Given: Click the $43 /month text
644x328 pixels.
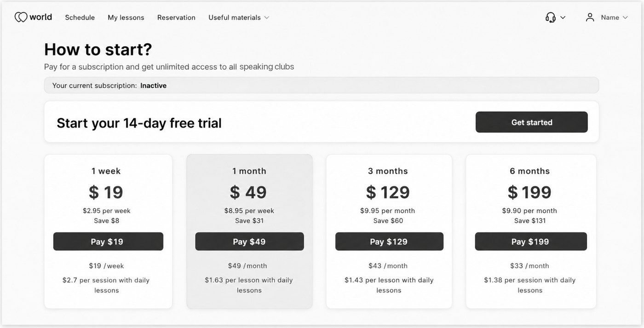Looking at the screenshot, I should [388, 266].
